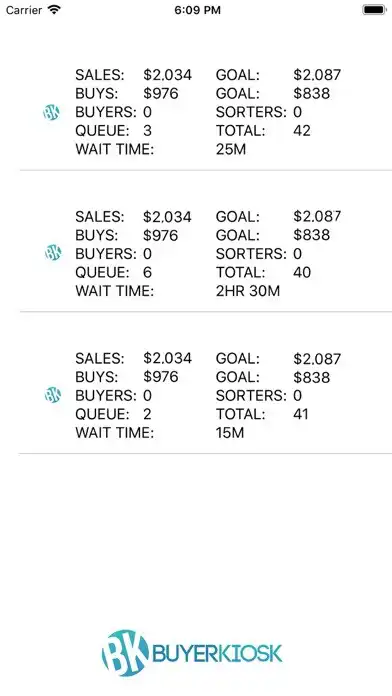392x696 pixels.
Task: Tap the BK icon beside queue 2 row
Action: [x=52, y=395]
